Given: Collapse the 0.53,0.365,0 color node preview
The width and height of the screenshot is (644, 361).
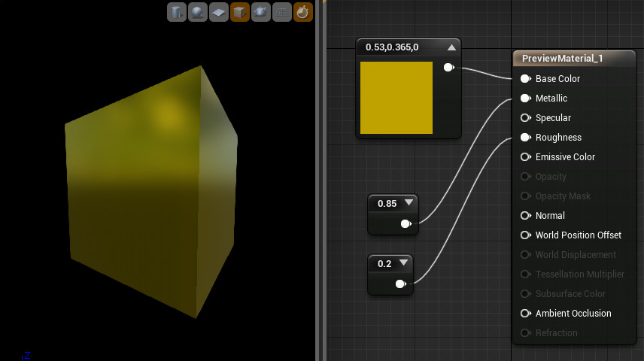Looking at the screenshot, I should [x=451, y=47].
